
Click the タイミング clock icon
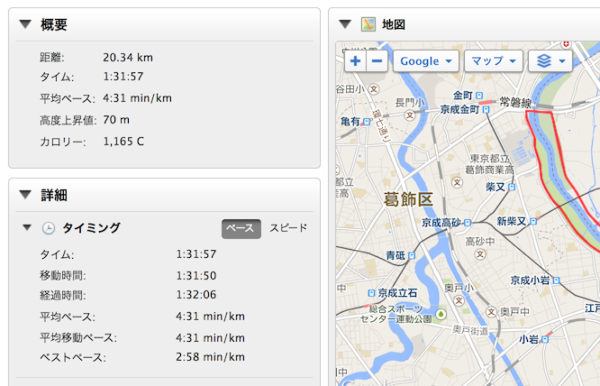[x=48, y=228]
